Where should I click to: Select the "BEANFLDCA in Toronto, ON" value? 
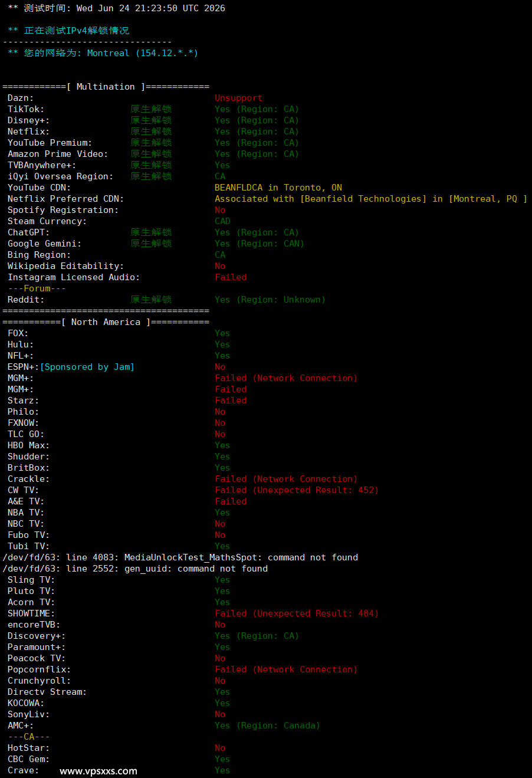[278, 188]
